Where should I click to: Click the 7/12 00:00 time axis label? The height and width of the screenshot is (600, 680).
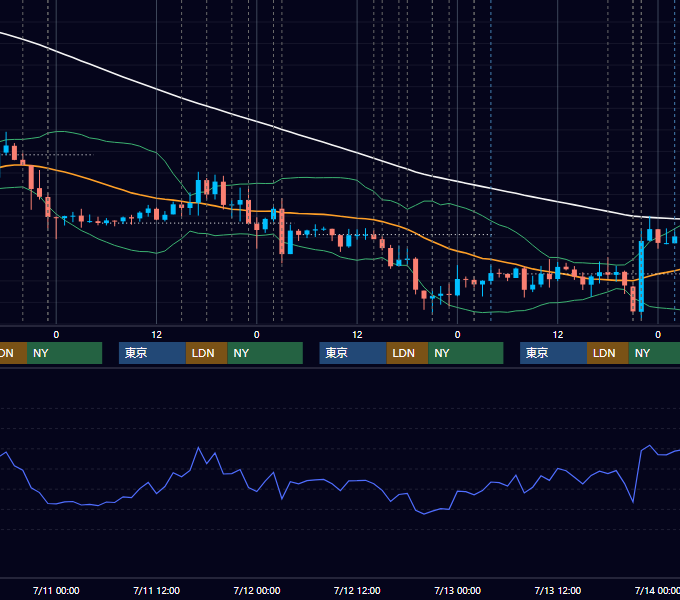[x=257, y=590]
